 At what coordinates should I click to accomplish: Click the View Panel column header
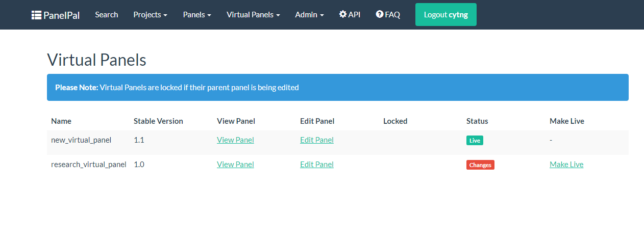(x=236, y=121)
